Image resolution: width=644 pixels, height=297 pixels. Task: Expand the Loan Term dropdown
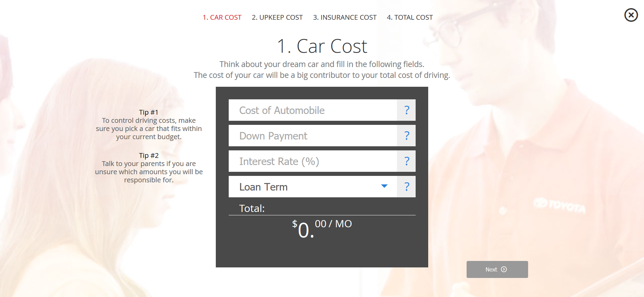point(313,186)
